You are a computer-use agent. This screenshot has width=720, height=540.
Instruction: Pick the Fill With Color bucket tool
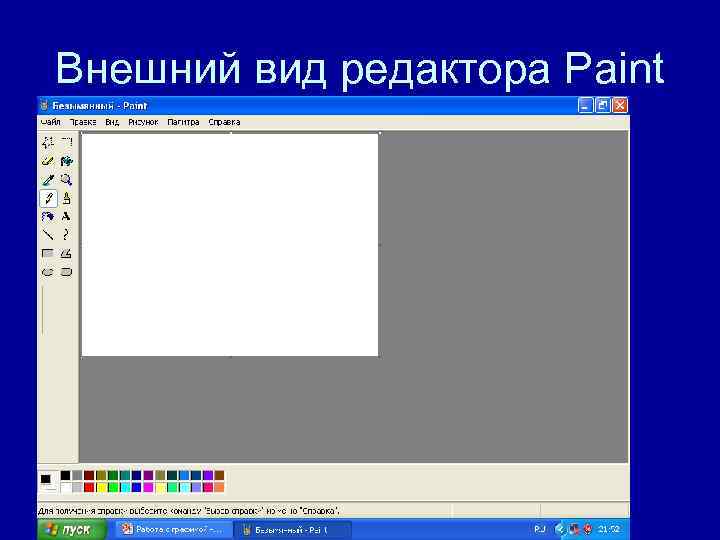[x=67, y=161]
